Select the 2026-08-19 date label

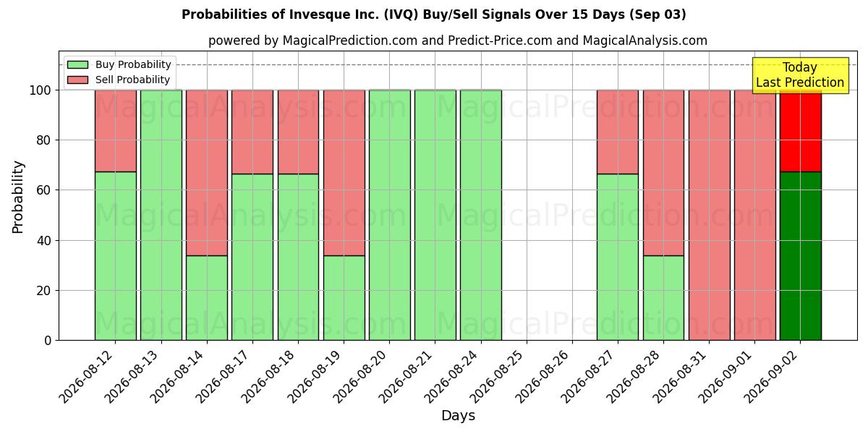coord(315,375)
